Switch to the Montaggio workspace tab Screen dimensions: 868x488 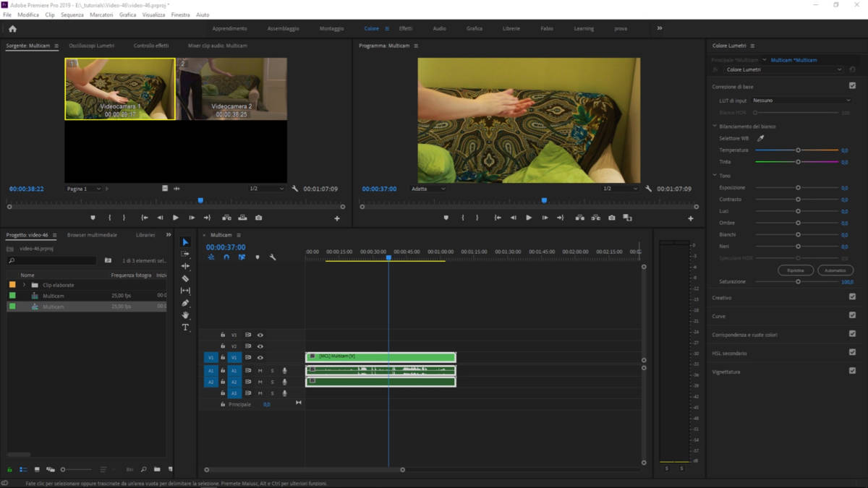(332, 29)
